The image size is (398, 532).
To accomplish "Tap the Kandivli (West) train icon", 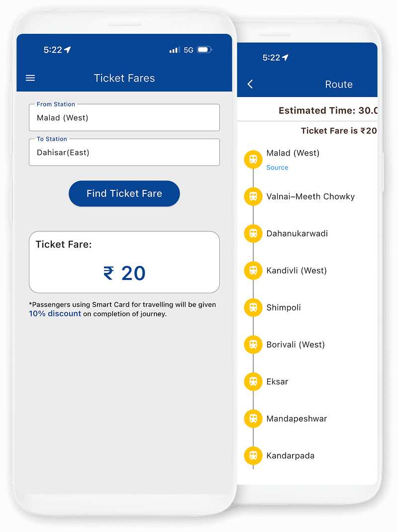I will tap(253, 270).
